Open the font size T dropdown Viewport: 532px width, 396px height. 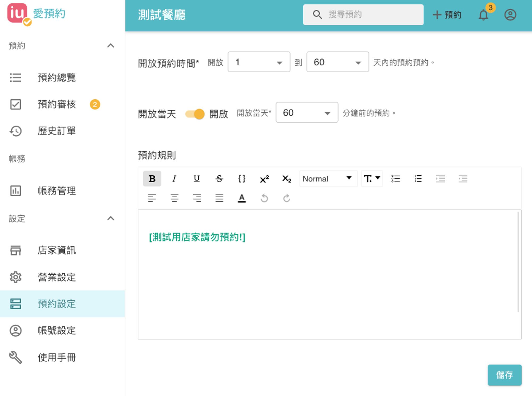(372, 179)
